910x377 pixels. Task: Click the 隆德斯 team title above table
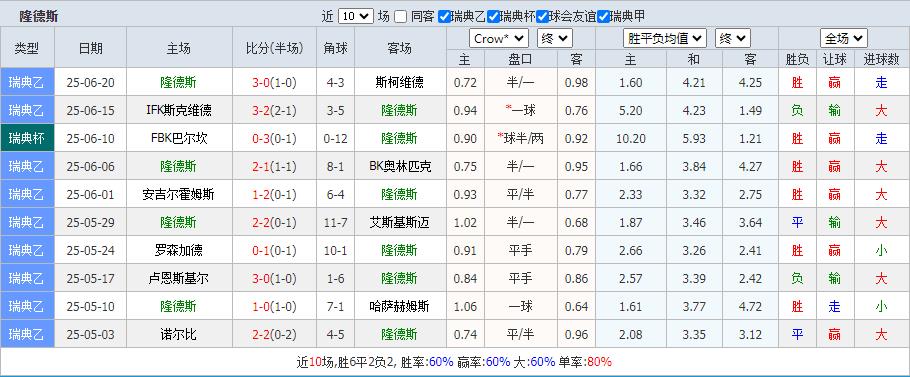[x=38, y=16]
